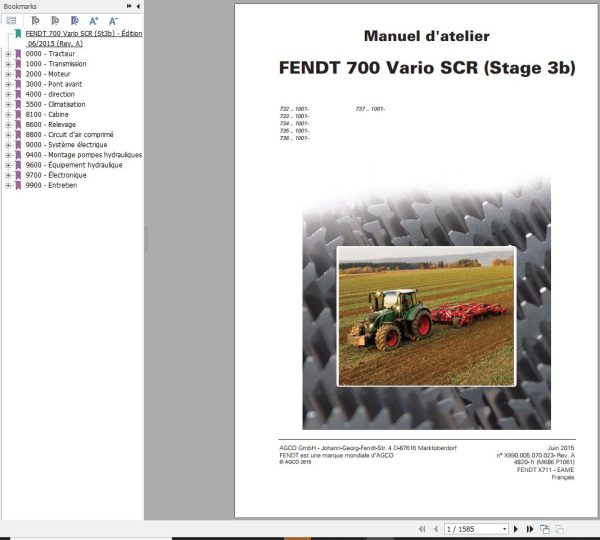Image resolution: width=600 pixels, height=540 pixels.
Task: Expand the 8100 - Cabine bookmark
Action: point(8,115)
